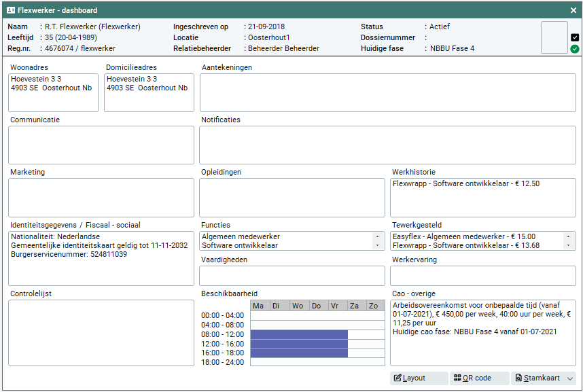Click the Woonadres address box
583x392 pixels.
pos(53,92)
